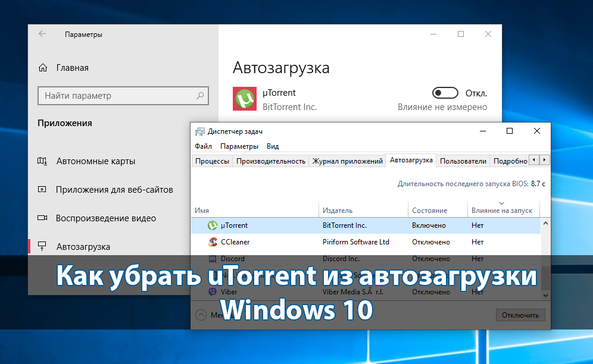Open Автозагрузка page in Settings sidebar

[x=83, y=247]
